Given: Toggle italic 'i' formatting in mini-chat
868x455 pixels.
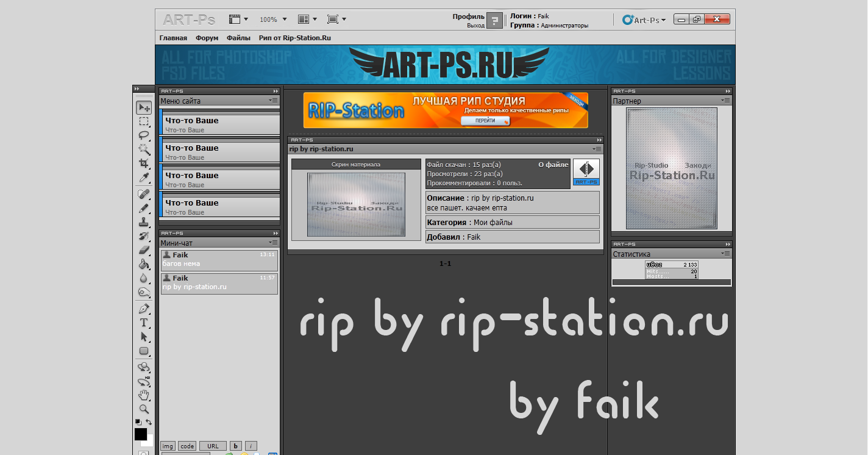Looking at the screenshot, I should pos(251,446).
